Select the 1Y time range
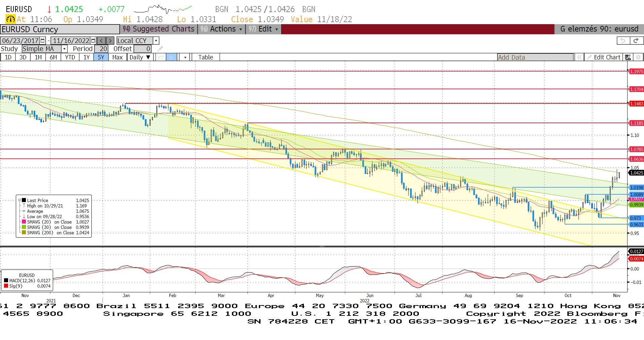644x340 pixels. coord(87,57)
